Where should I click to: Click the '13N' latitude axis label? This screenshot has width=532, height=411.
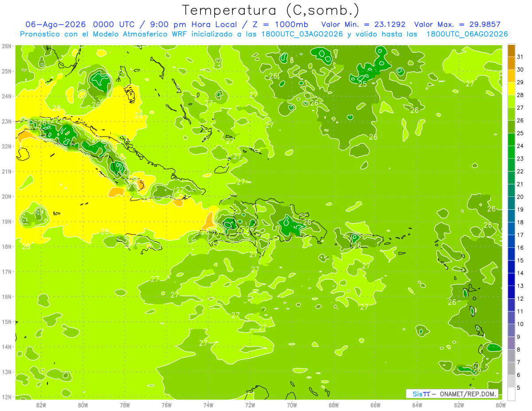[7, 372]
